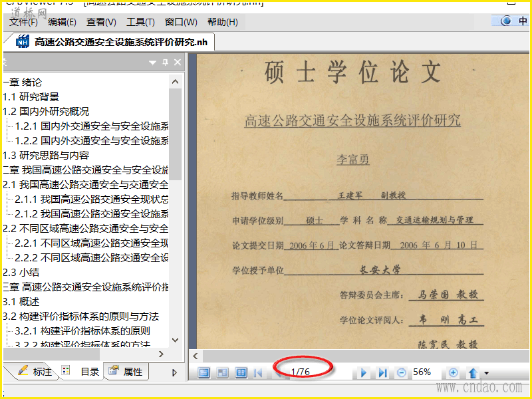532x399 pixels.
Task: Go to the next page
Action: (364, 373)
